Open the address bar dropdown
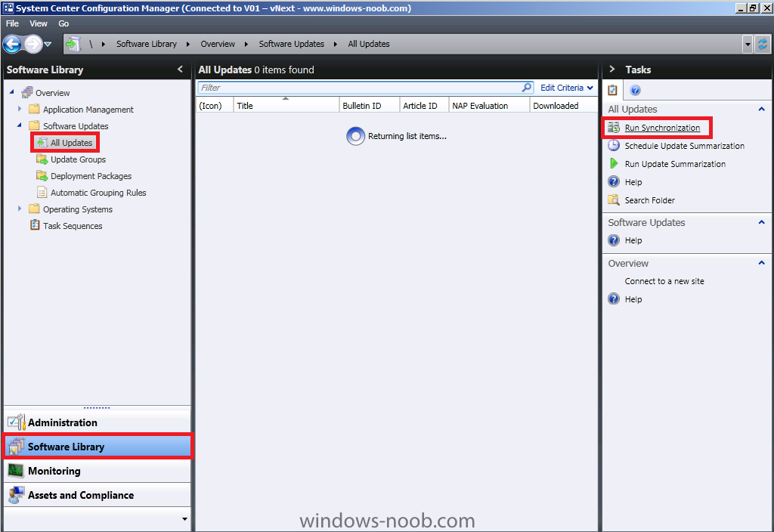This screenshot has width=774, height=532. coord(748,44)
